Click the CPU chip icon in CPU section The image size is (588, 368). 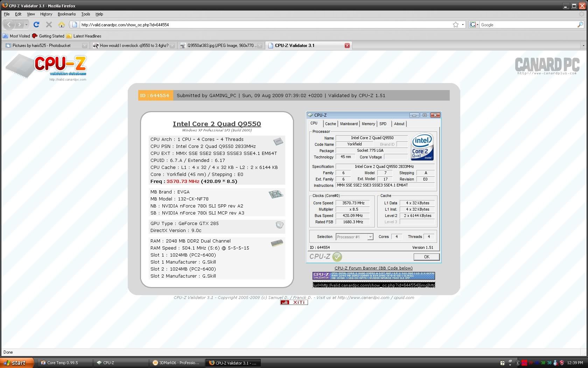pyautogui.click(x=278, y=142)
